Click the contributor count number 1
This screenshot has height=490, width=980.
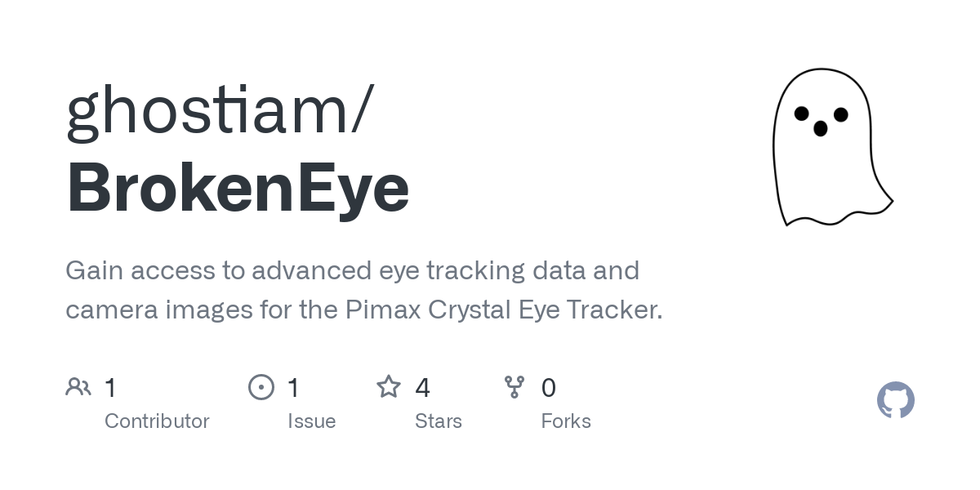111,388
